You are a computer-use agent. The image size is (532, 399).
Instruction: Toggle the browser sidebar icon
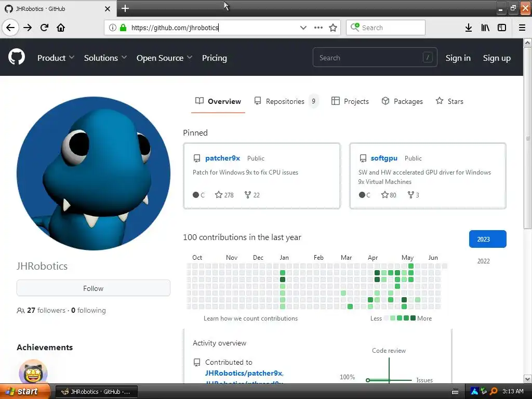[502, 28]
